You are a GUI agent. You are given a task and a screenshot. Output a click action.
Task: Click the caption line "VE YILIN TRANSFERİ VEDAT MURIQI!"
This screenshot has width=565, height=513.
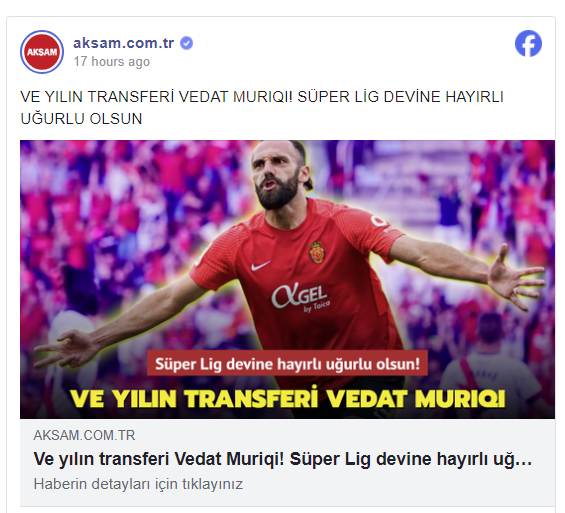(x=156, y=97)
